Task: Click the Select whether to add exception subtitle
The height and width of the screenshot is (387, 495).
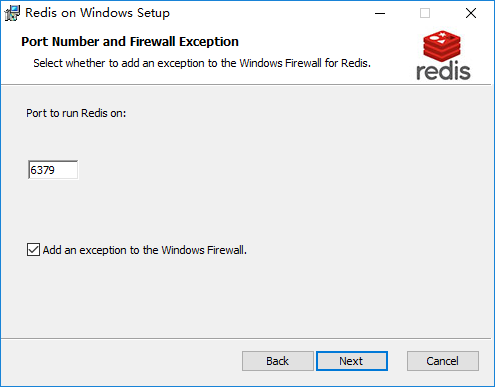Action: click(x=202, y=63)
